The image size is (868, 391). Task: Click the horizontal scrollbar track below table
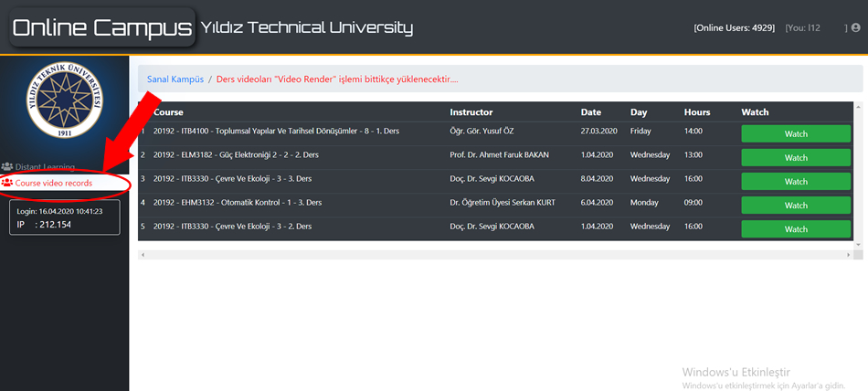[x=499, y=254]
